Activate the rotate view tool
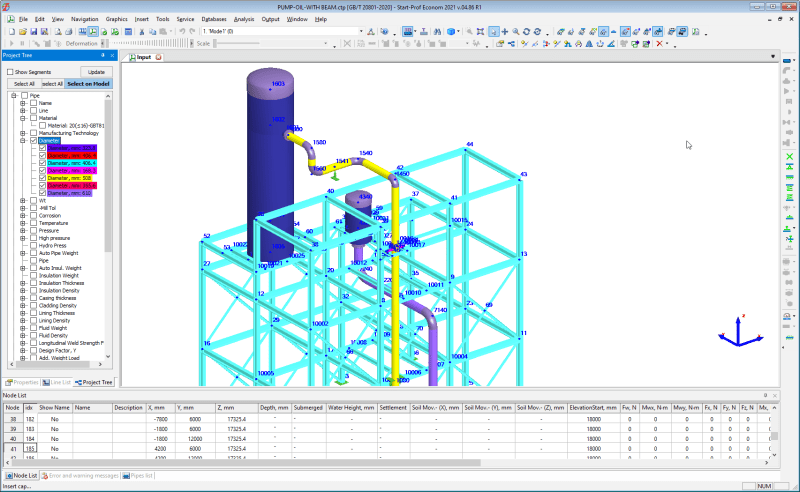Viewport: 800px width, 492px height. (x=527, y=32)
